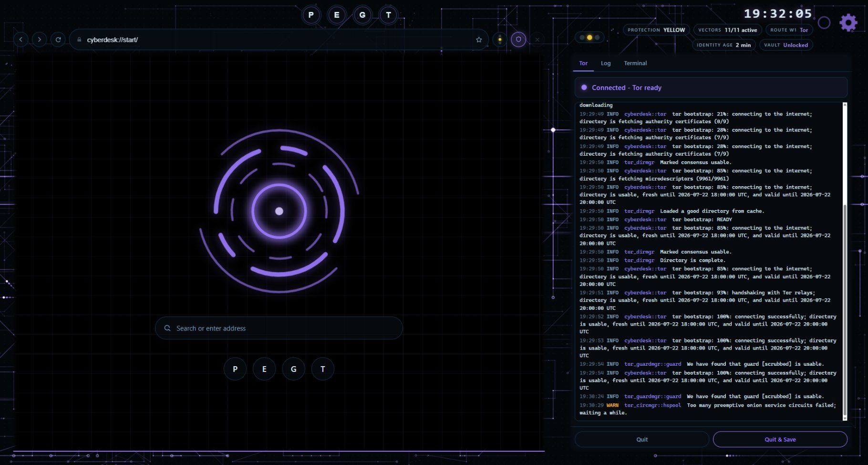Click the ROUTE W1 Tor pill
The height and width of the screenshot is (465, 868).
789,30
